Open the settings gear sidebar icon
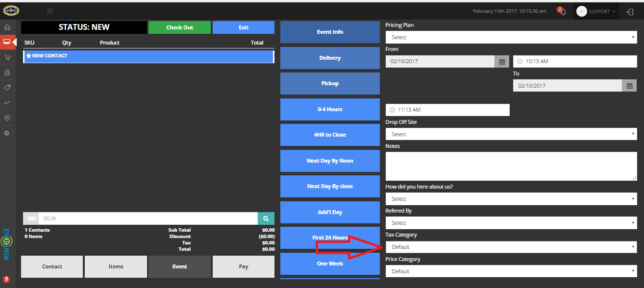Image resolution: width=644 pixels, height=288 pixels. (x=7, y=133)
